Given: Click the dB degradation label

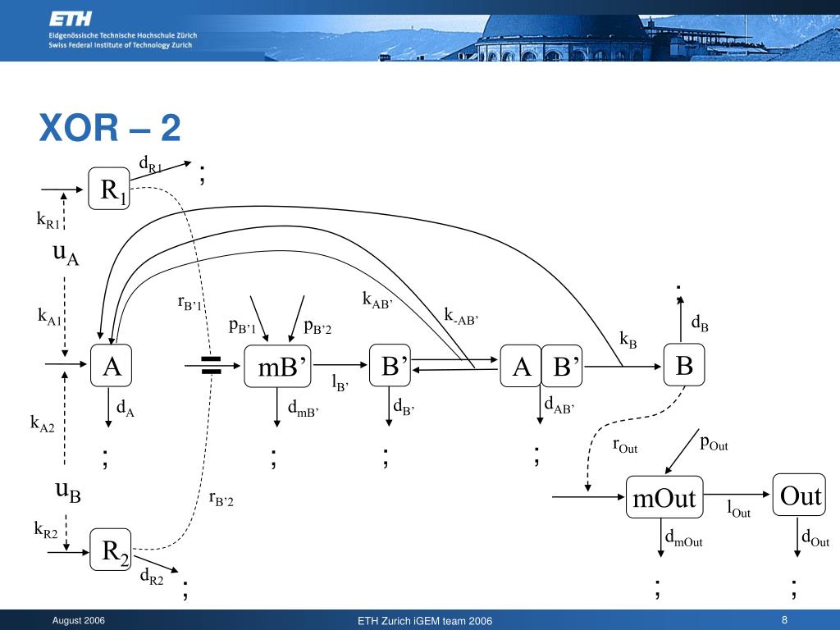Looking at the screenshot, I should click(700, 323).
